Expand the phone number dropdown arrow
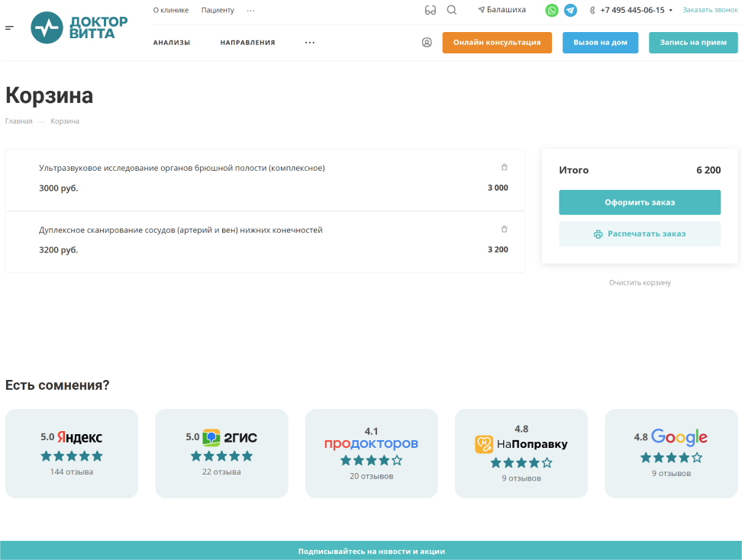742x560 pixels. [x=670, y=11]
